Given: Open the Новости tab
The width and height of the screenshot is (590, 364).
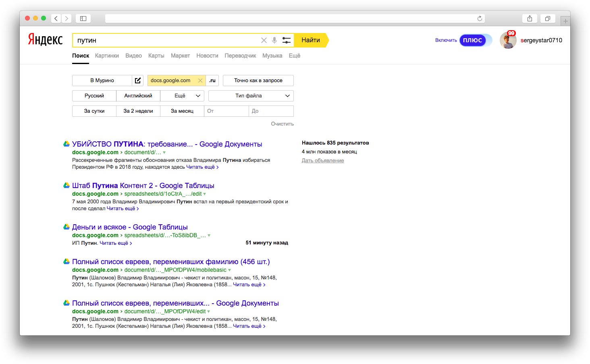Looking at the screenshot, I should point(207,56).
